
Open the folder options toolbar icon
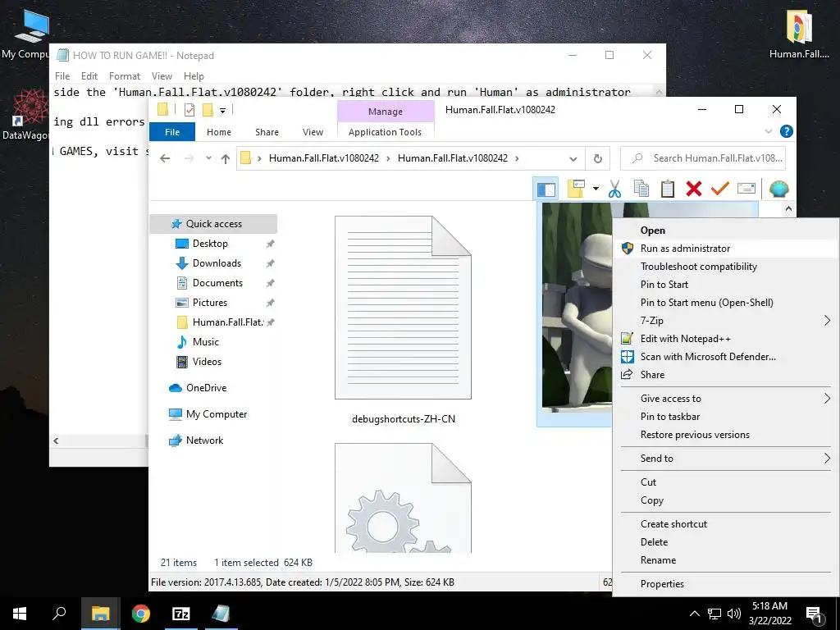tap(576, 189)
